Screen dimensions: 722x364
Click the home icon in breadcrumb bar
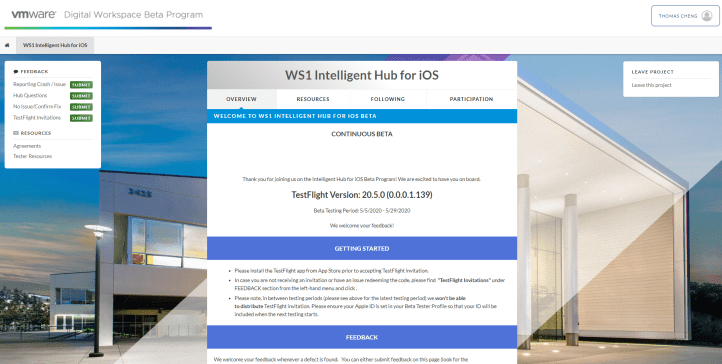[7, 45]
